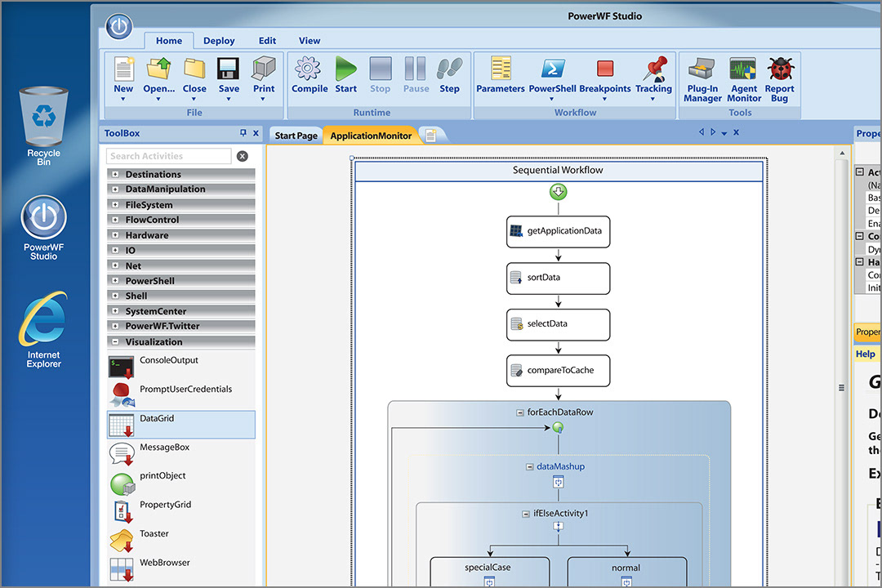Click the canvas scroll up arrow

click(x=842, y=153)
